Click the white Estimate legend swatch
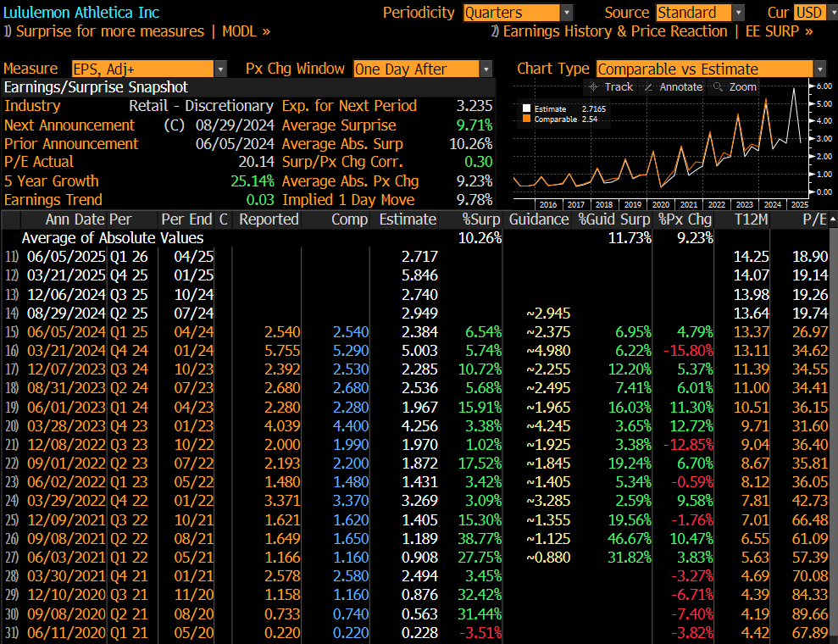Viewport: 838px width, 644px height. click(x=526, y=108)
